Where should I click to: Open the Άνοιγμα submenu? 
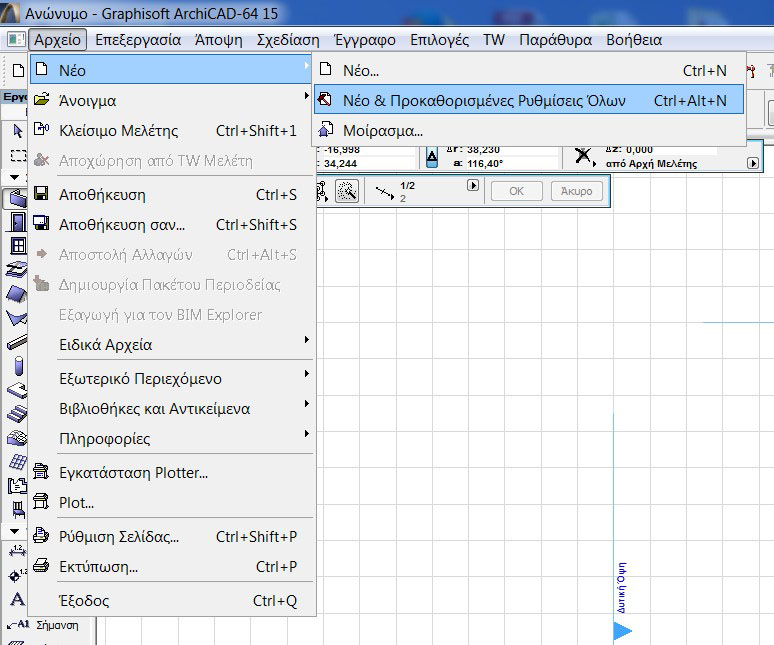click(x=171, y=101)
